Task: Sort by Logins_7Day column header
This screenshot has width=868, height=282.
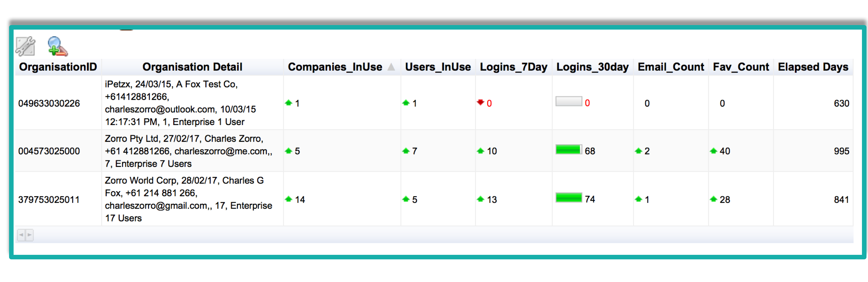Action: coord(513,67)
